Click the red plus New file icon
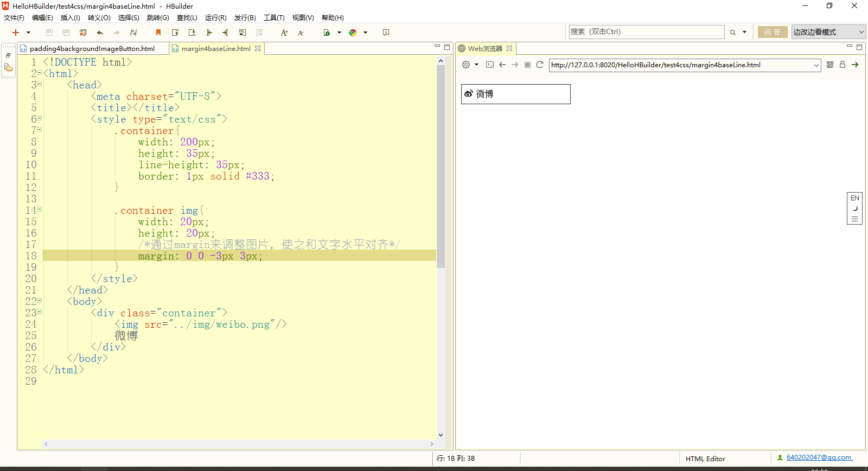Screen dimensions: 868x471 pos(16,33)
